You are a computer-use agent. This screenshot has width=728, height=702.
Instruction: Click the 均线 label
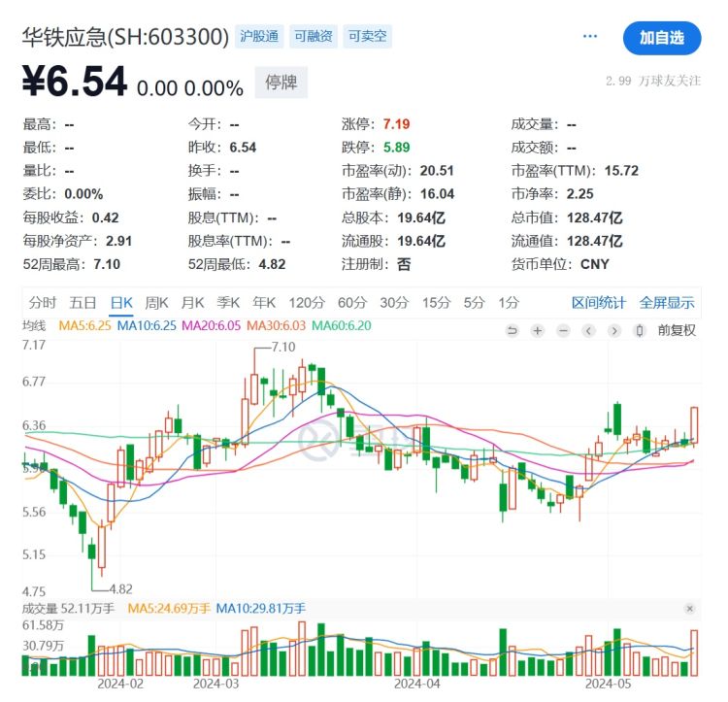pyautogui.click(x=34, y=325)
